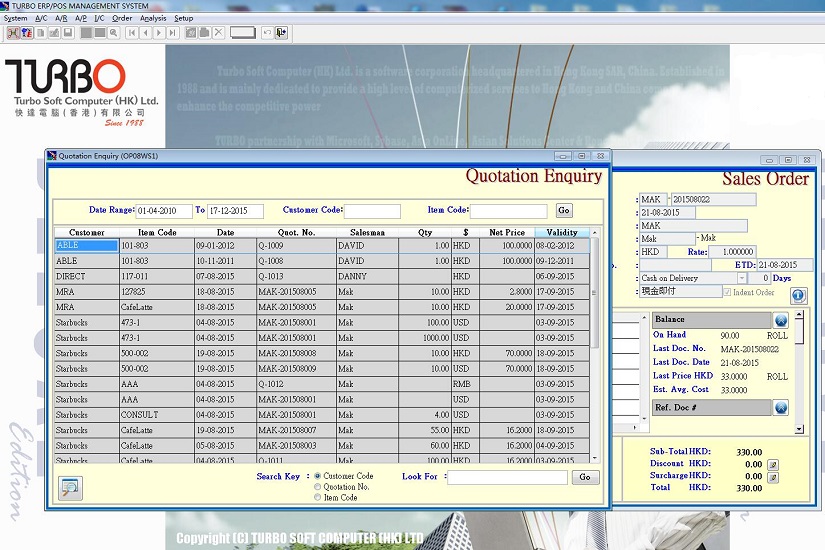Viewport: 825px width, 550px height.
Task: Open the I/C menu
Action: [99, 18]
